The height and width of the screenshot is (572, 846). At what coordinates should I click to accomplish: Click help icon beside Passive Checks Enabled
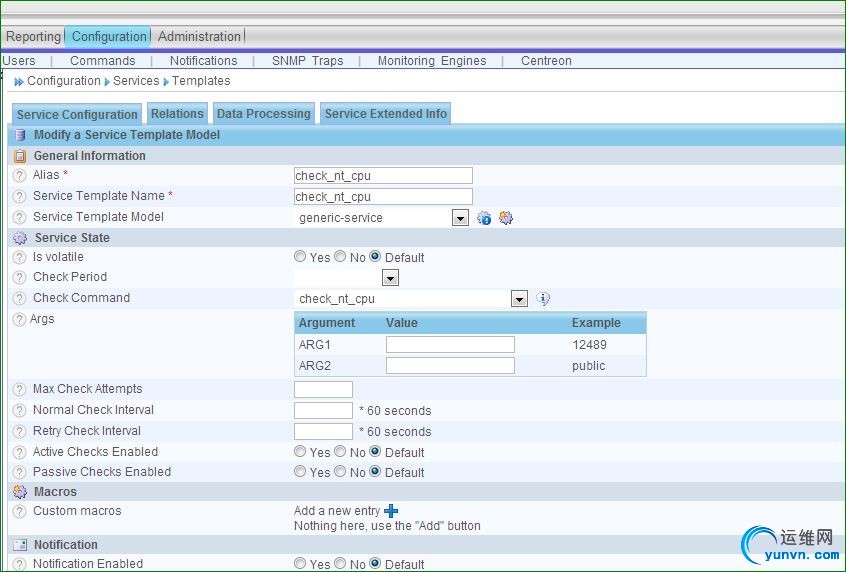[x=19, y=473]
